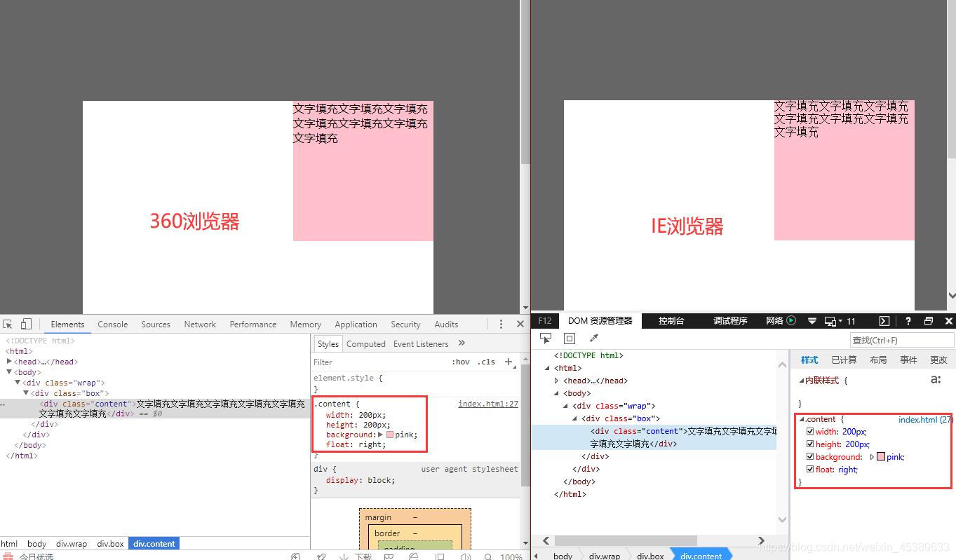This screenshot has height=560, width=956.
Task: Switch to Console tab in Chrome DevTools
Action: click(x=112, y=325)
